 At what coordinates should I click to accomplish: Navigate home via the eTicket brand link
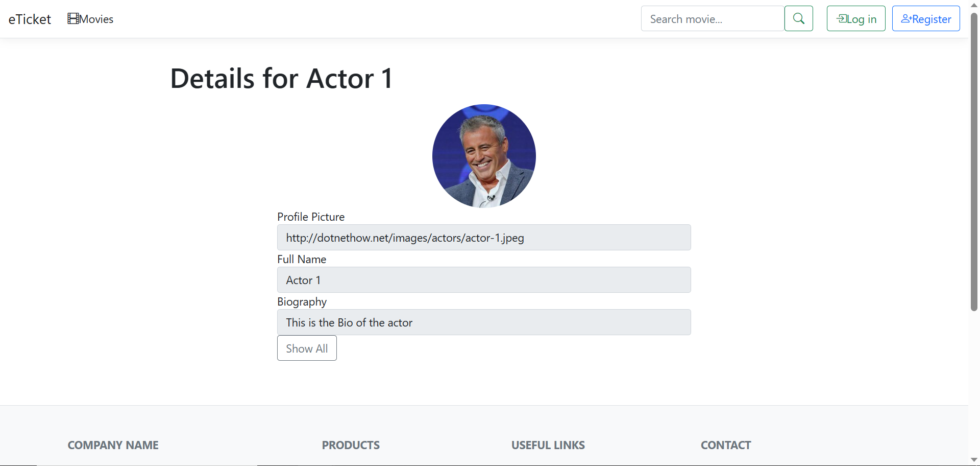point(29,19)
